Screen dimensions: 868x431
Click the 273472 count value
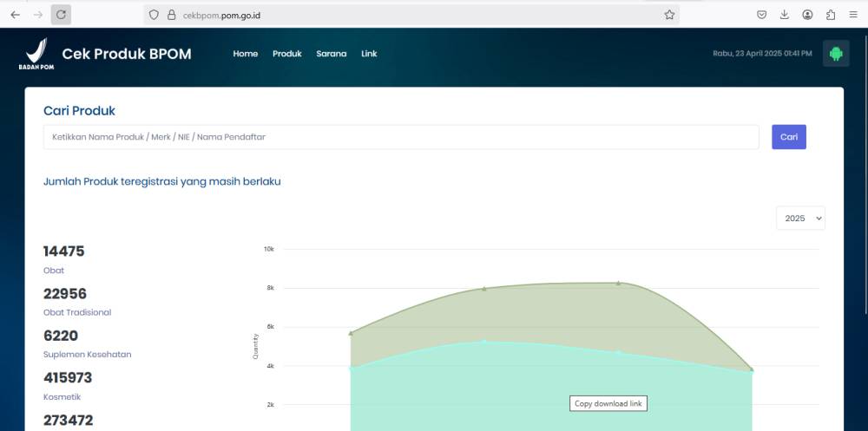click(x=68, y=420)
